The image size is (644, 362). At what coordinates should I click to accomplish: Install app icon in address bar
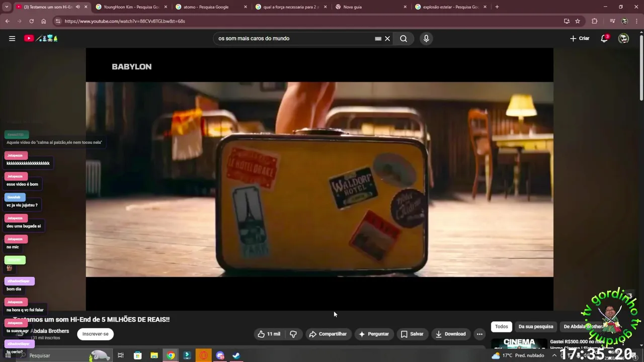[x=567, y=21]
